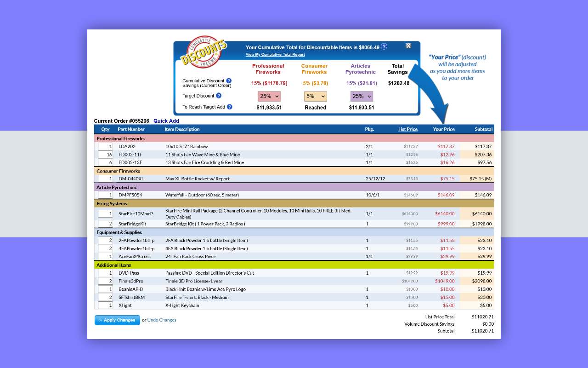Click 'Black Knit Beanie w/Lime Ace Pyro Logo'
Image resolution: width=588 pixels, height=368 pixels.
point(205,289)
